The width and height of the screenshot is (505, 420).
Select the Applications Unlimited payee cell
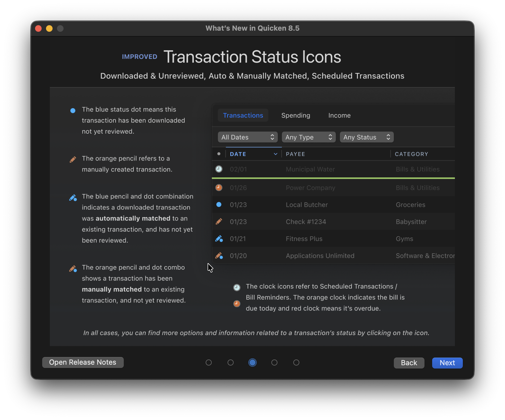click(320, 256)
